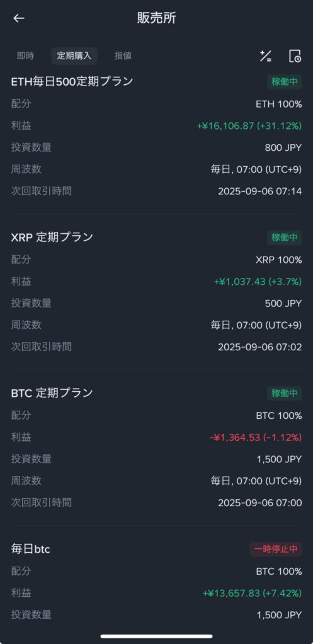Viewport: 313px width, 644px height.
Task: Tap the ETH profit +¥16,106.87 value
Action: [249, 126]
